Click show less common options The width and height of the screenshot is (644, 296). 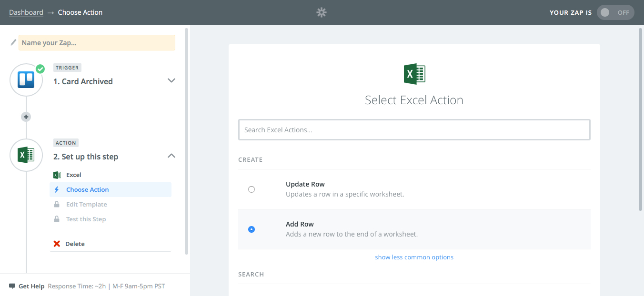pyautogui.click(x=414, y=257)
